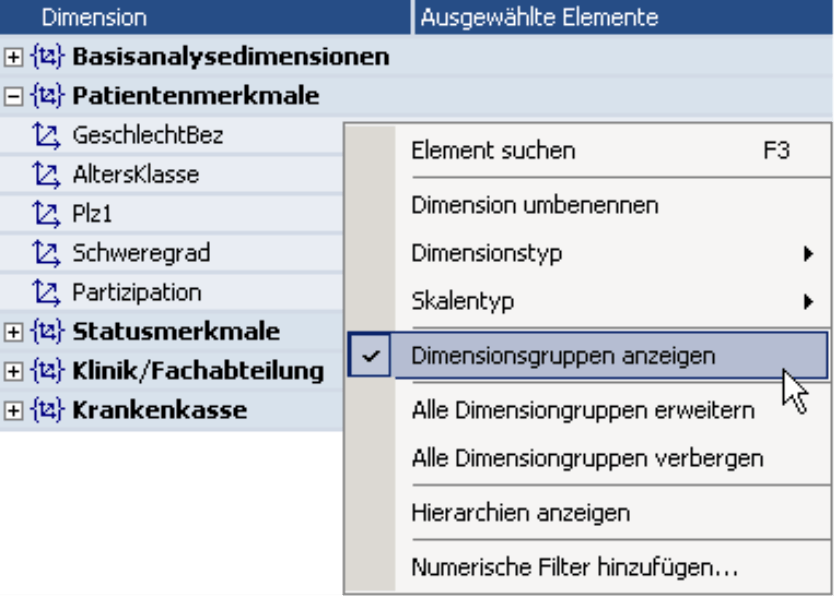Viewport: 834px width, 596px height.
Task: Click the Krankenkasse dimension group icon
Action: pyautogui.click(x=47, y=410)
